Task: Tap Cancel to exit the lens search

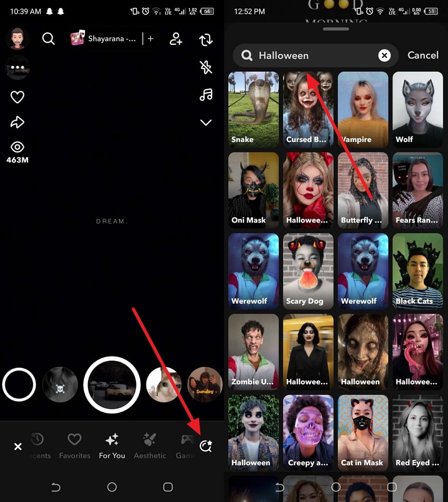Action: [x=423, y=55]
